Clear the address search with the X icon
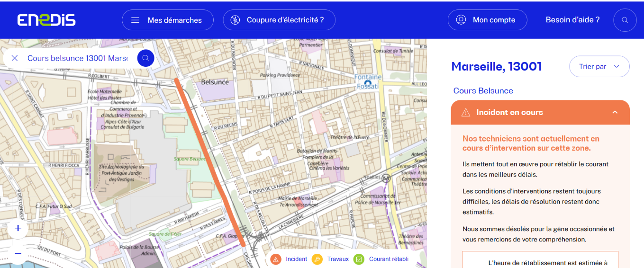Image resolution: width=644 pixels, height=268 pixels. pos(15,58)
